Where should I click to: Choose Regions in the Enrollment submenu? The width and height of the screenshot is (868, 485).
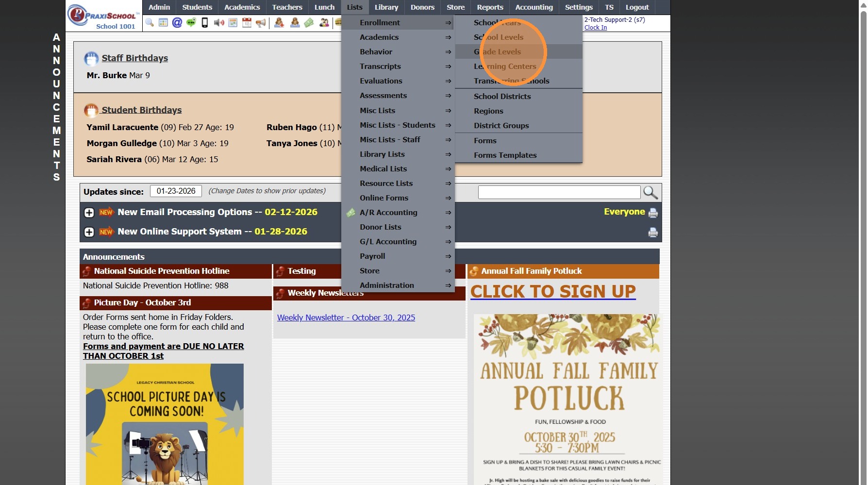coord(518,111)
